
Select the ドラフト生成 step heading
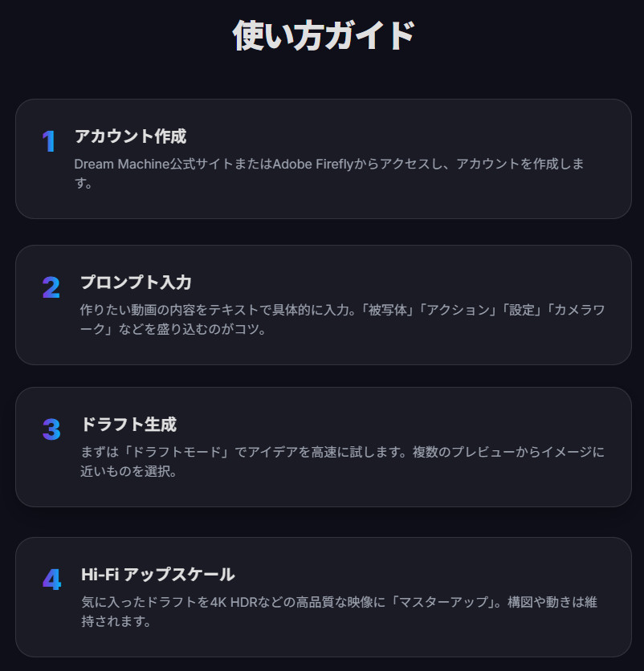coord(128,424)
